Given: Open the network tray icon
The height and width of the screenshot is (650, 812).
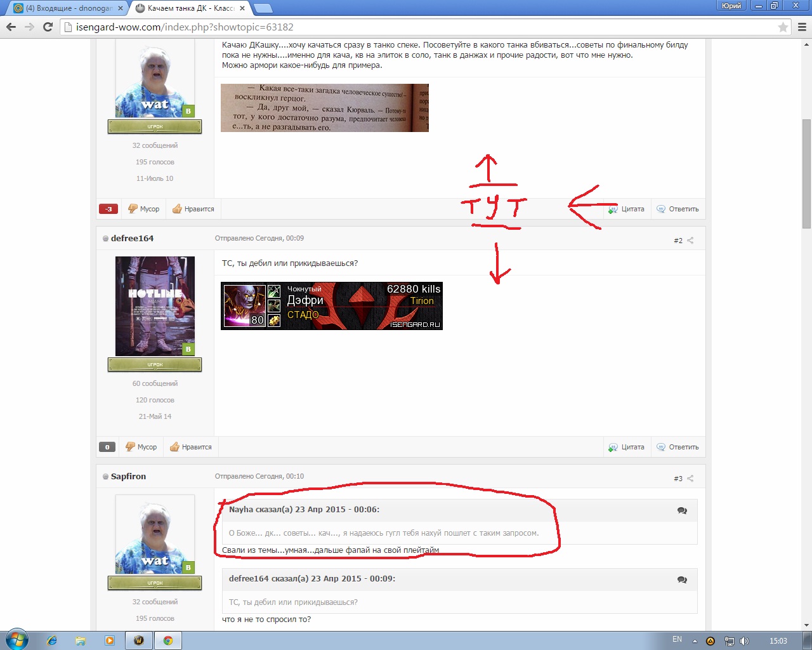Looking at the screenshot, I should click(x=730, y=641).
